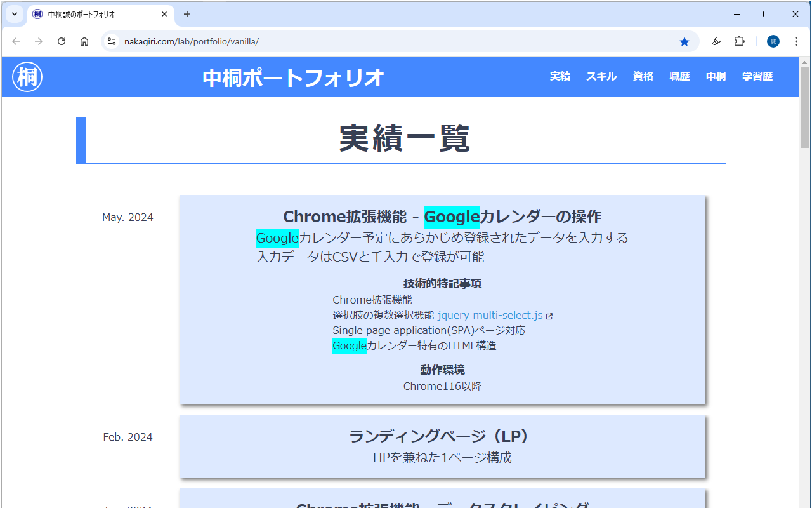Open site information icon in address bar
The width and height of the screenshot is (812, 508).
click(112, 41)
